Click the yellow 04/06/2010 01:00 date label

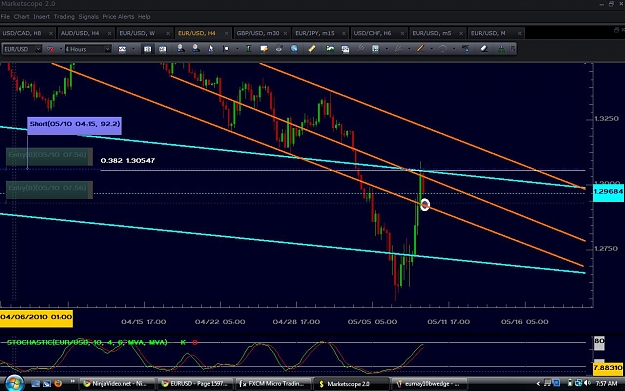pos(36,318)
